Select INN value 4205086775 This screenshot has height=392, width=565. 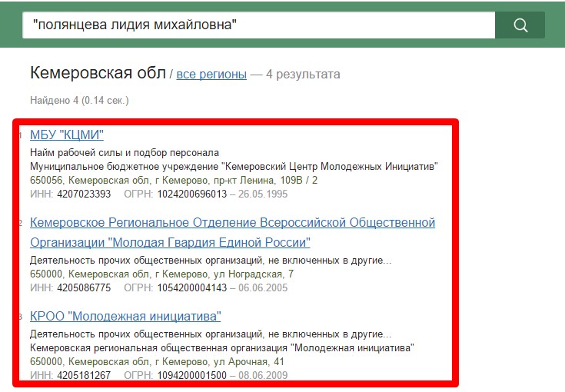(x=84, y=288)
